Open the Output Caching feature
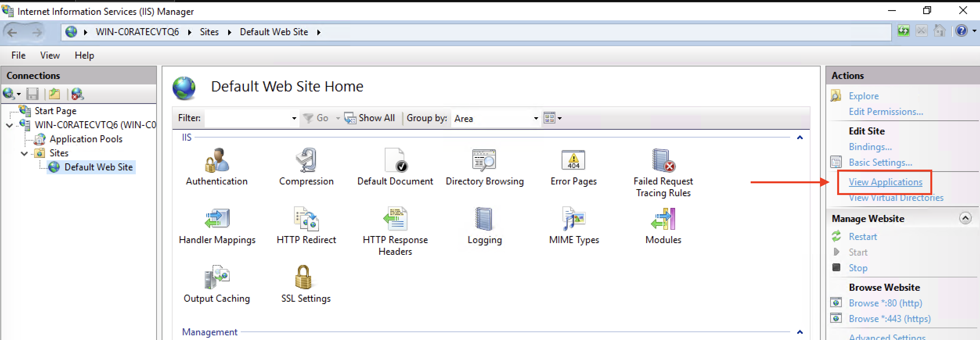 point(217,285)
